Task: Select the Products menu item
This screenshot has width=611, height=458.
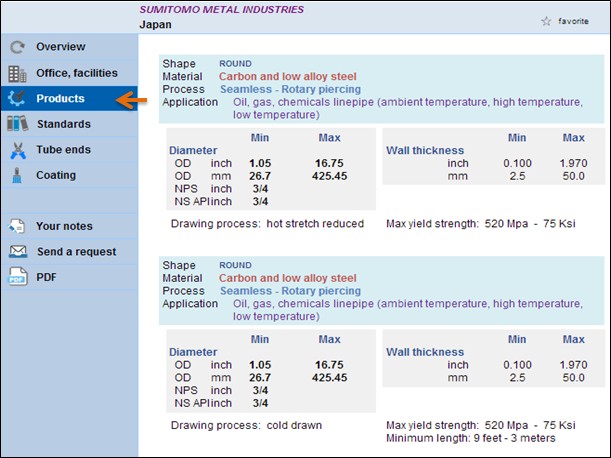Action: 60,98
